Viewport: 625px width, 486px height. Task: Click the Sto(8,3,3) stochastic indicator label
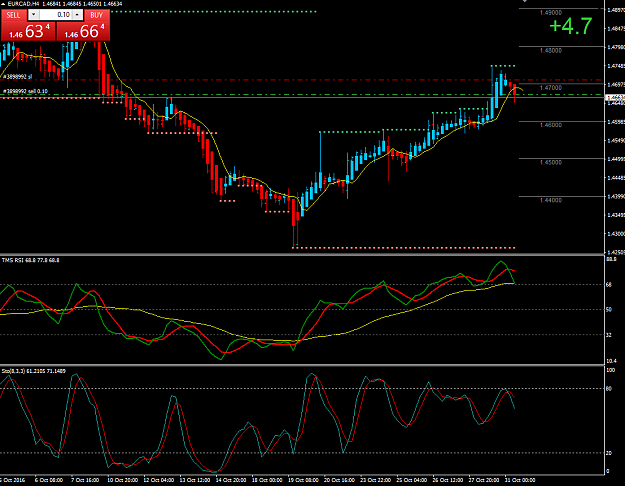click(x=33, y=371)
